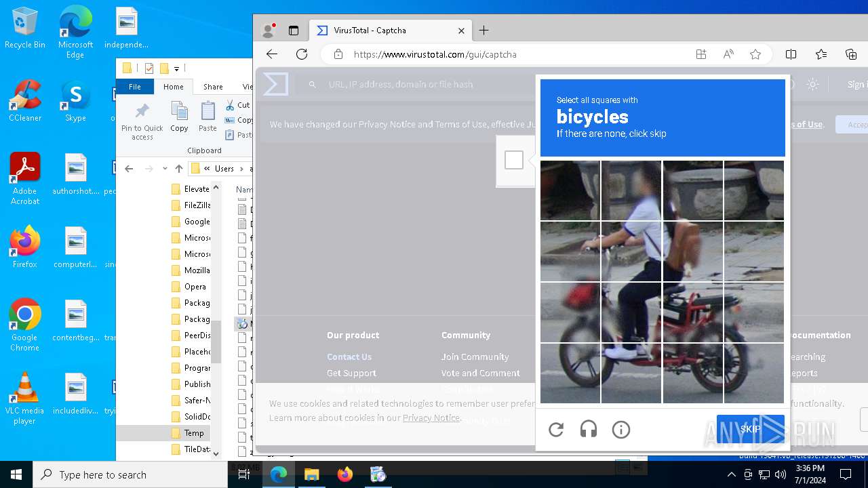Open Windows Start menu
The height and width of the screenshot is (488, 868).
coord(16,474)
